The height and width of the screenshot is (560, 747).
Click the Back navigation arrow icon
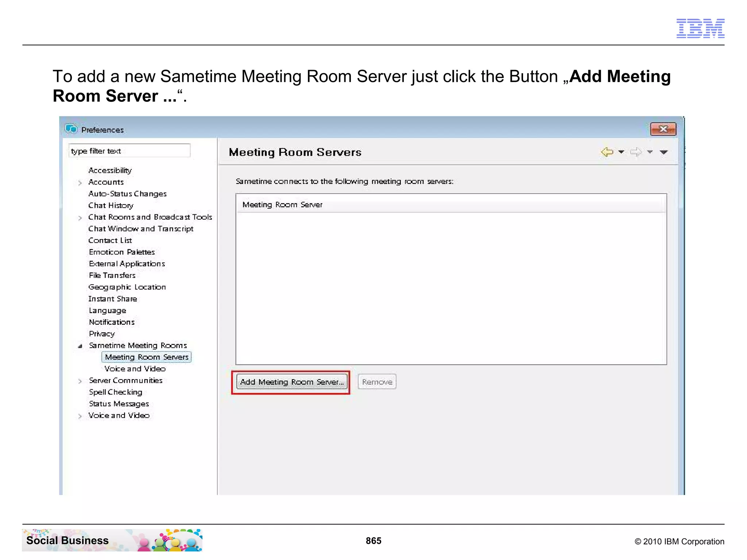point(607,152)
